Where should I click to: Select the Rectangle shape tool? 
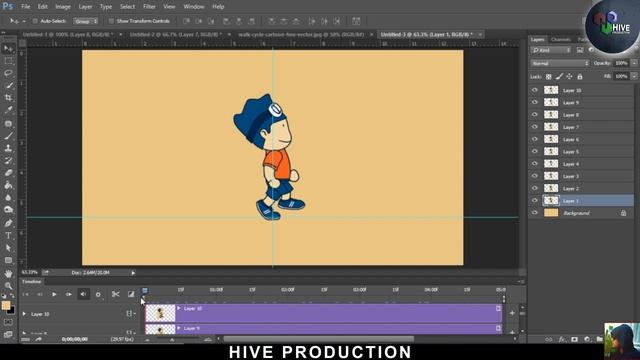coord(8,260)
